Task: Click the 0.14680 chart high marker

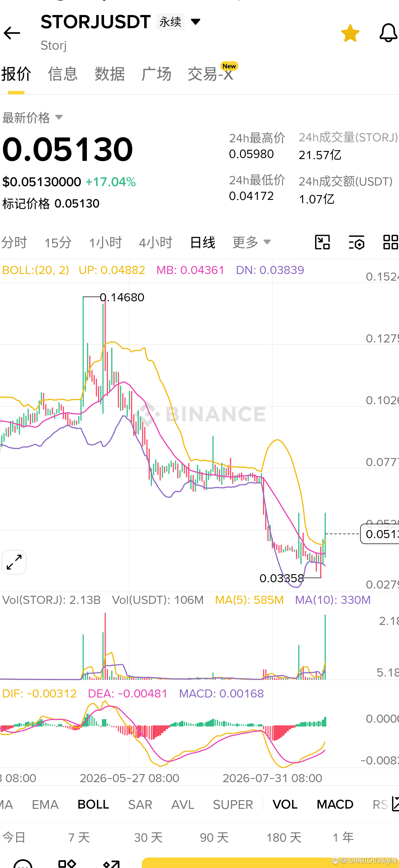Action: tap(122, 297)
